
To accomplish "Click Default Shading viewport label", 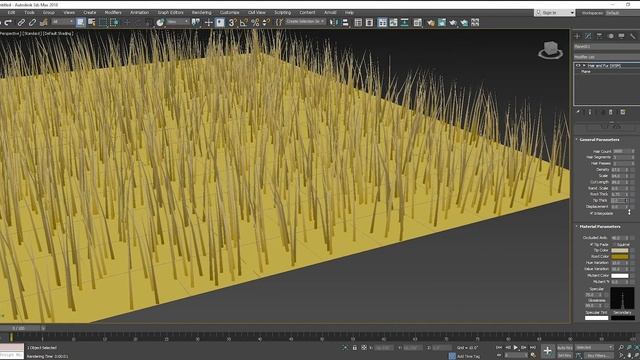I will [x=58, y=33].
